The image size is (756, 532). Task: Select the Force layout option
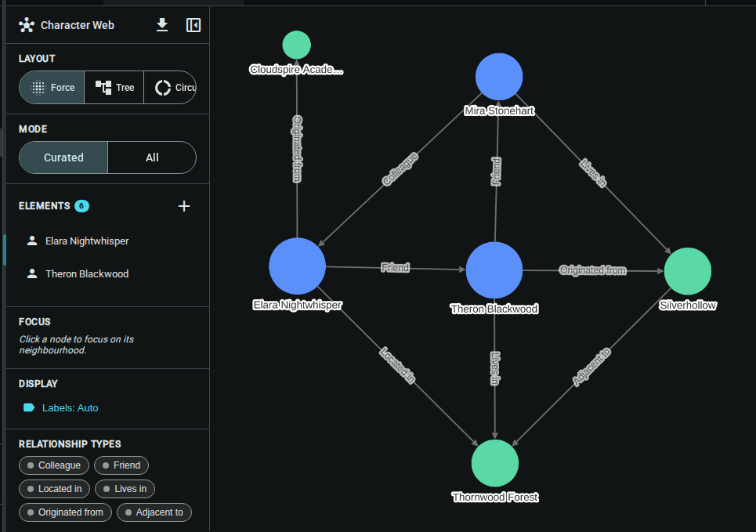tap(52, 88)
